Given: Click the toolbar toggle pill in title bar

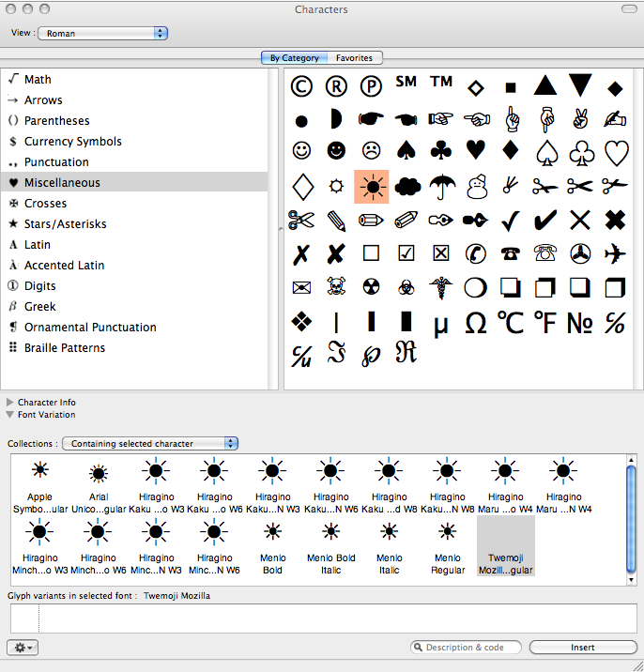Looking at the screenshot, I should [x=629, y=9].
